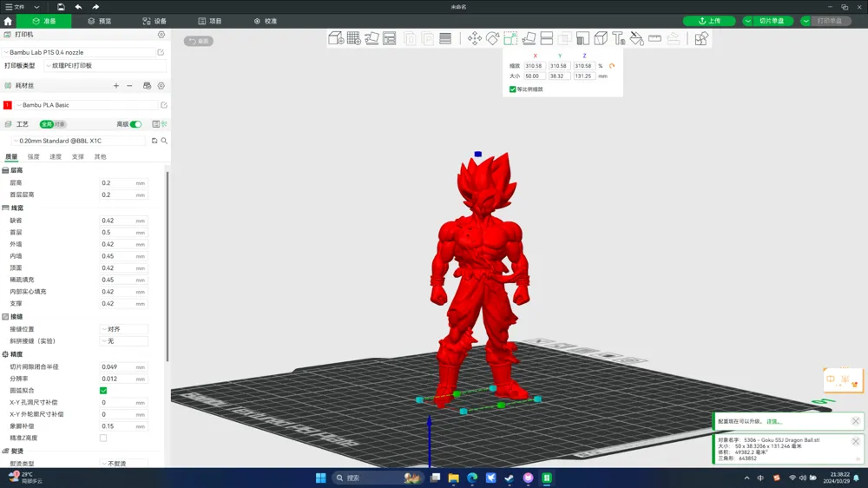The image size is (868, 488).
Task: Uncheck the 圆弧拟合 checkbox
Action: [x=103, y=391]
